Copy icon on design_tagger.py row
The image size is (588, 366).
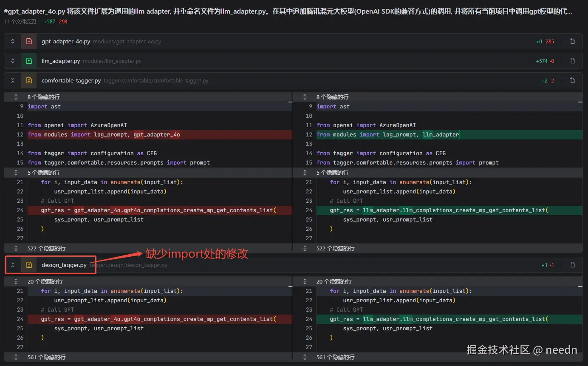pos(572,265)
